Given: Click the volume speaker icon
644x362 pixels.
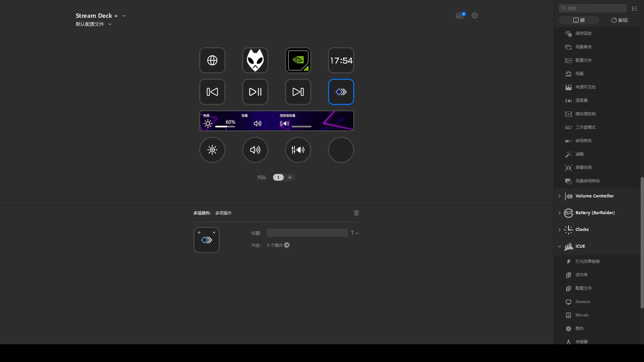Looking at the screenshot, I should 255,149.
